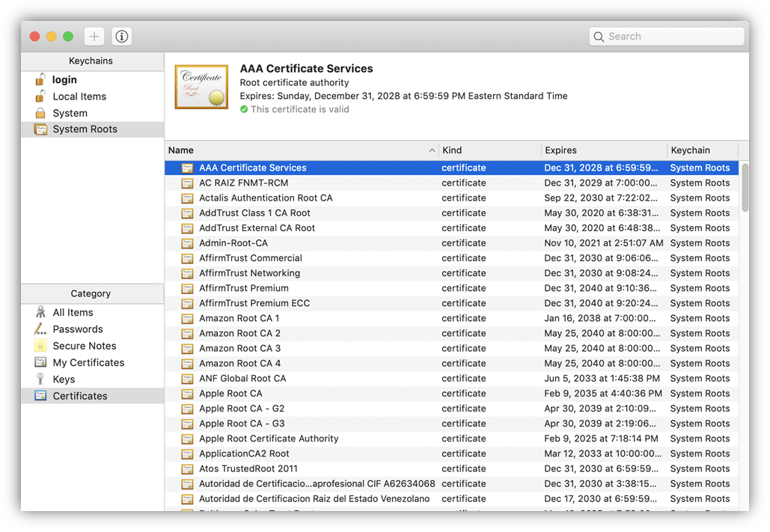Screen dimensions: 770x532
Task: Click certificate icon of Apple Root CA row
Action: [187, 394]
